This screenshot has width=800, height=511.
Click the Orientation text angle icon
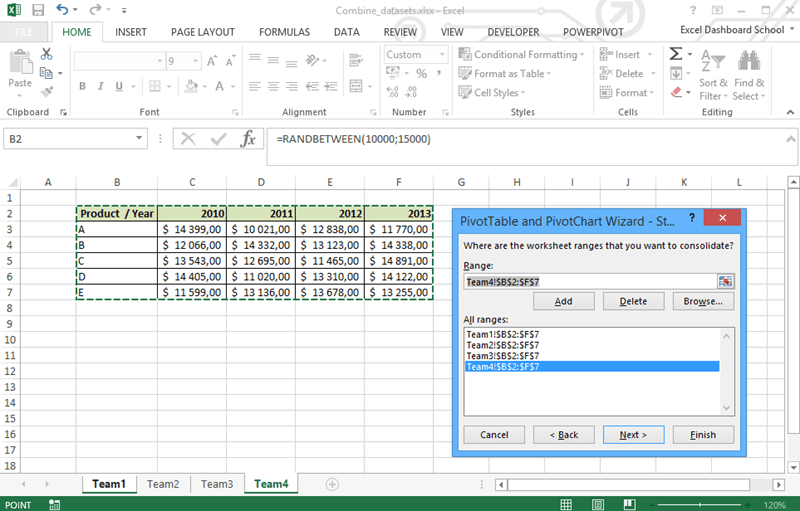click(x=312, y=61)
